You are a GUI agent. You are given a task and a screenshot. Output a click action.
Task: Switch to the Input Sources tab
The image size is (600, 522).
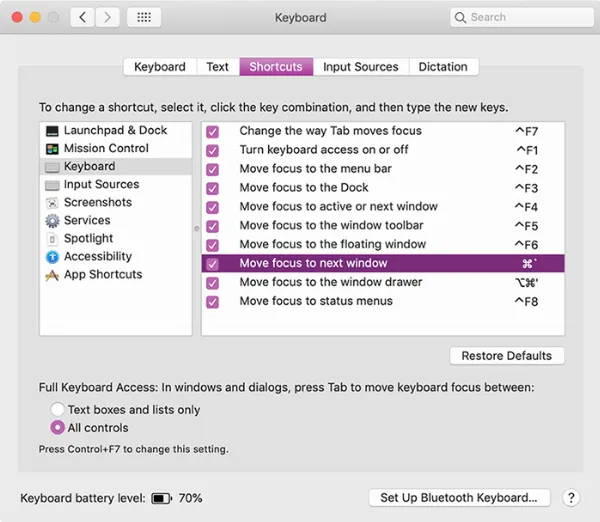point(360,67)
